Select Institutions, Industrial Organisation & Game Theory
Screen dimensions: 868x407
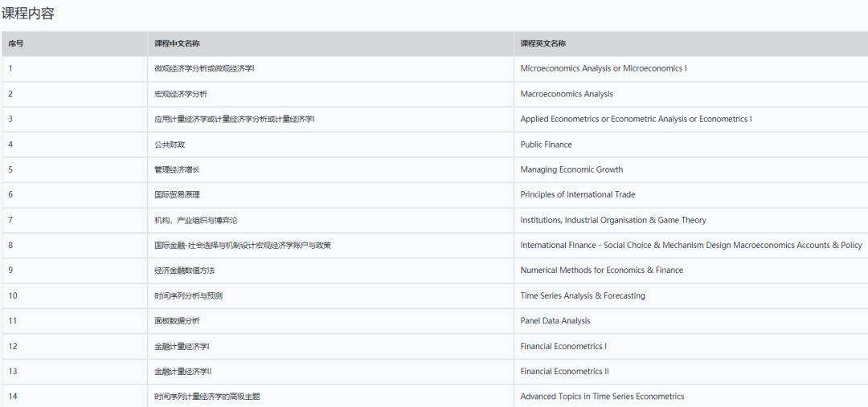click(x=613, y=220)
